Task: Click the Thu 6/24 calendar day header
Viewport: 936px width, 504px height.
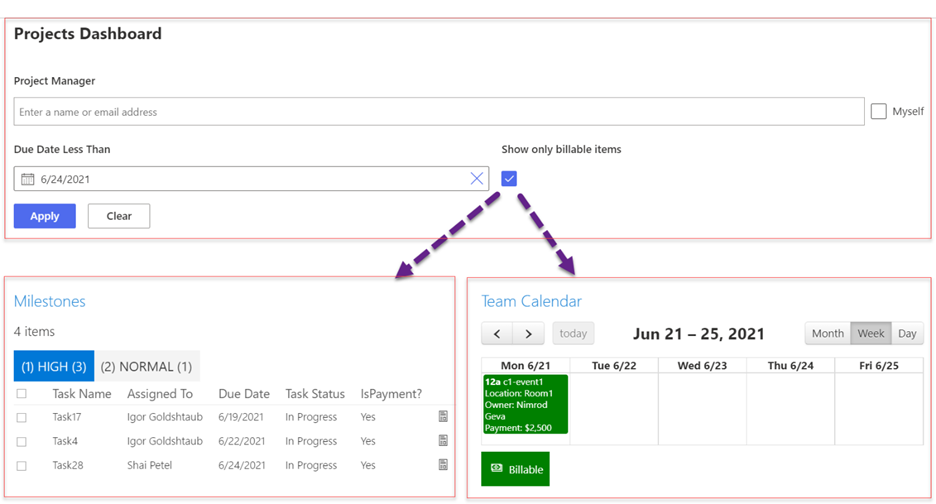Action: click(790, 365)
